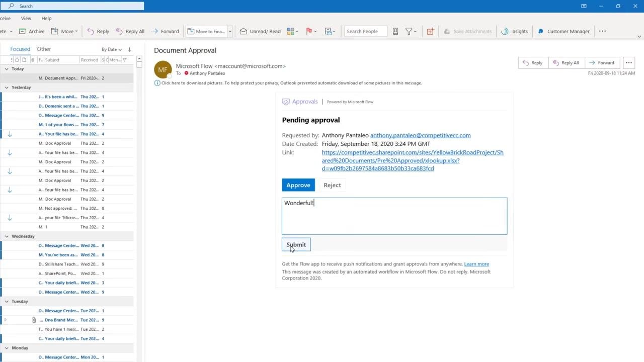Click inside the Wonderful! comment box

coord(394,216)
